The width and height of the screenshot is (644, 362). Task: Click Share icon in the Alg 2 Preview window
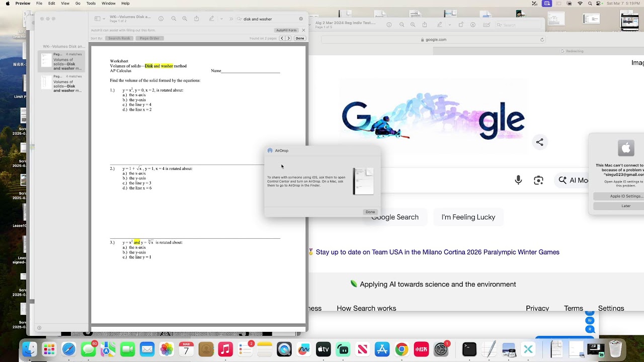click(x=425, y=25)
